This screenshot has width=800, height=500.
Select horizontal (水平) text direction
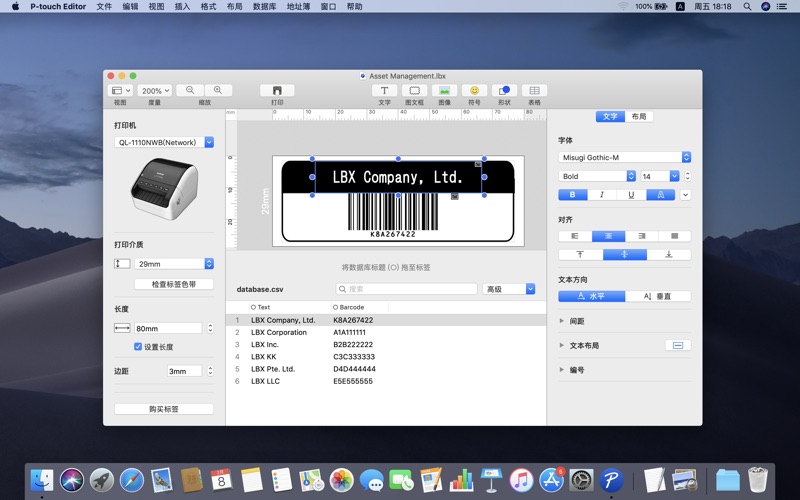[592, 296]
